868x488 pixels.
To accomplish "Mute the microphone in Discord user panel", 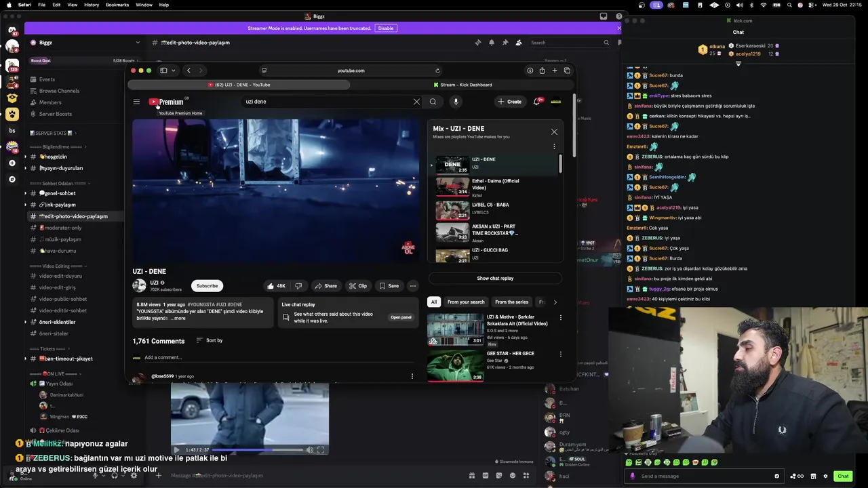I will [95, 476].
